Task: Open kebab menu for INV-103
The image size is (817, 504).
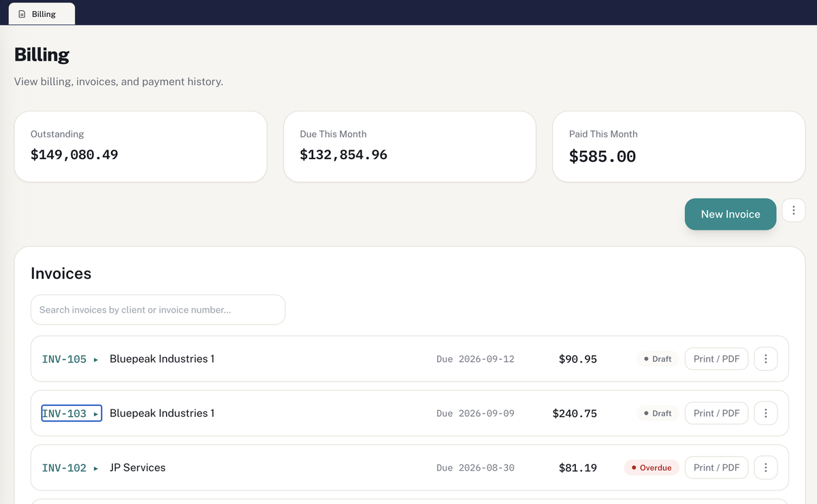Action: [x=766, y=414]
